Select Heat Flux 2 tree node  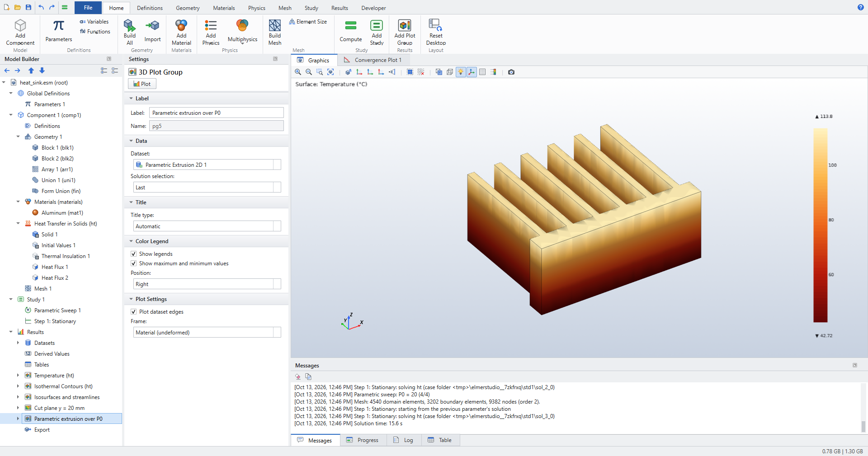[x=55, y=278]
